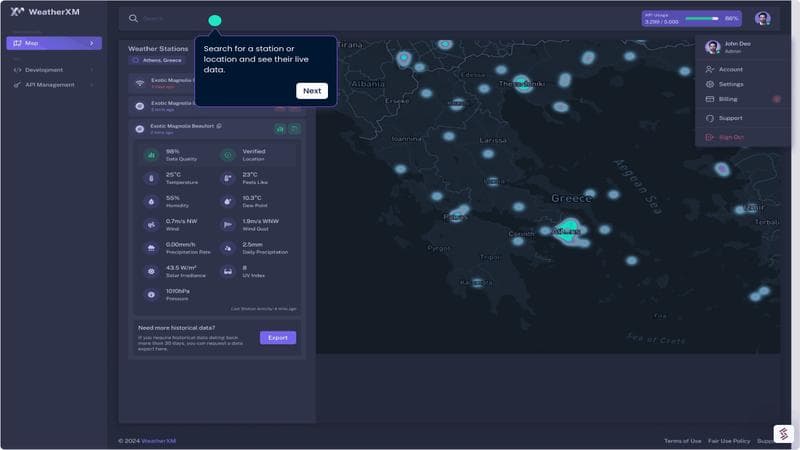This screenshot has width=800, height=450.
Task: Open the user avatar in the top bar
Action: 762,19
